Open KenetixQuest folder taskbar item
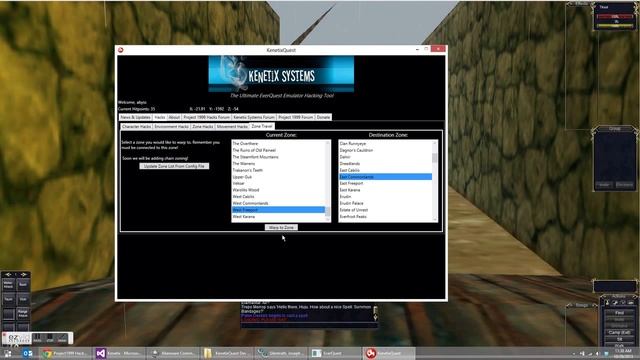640x360 pixels. coord(227,353)
